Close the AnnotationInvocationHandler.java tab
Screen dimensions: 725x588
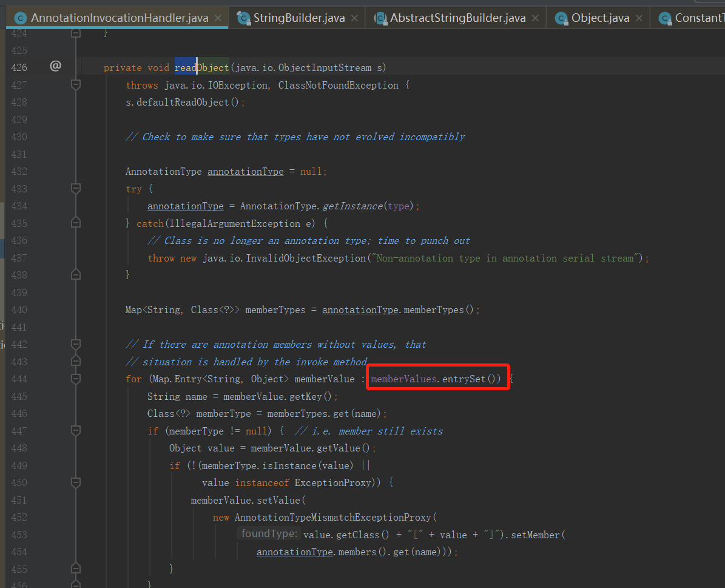click(x=218, y=18)
